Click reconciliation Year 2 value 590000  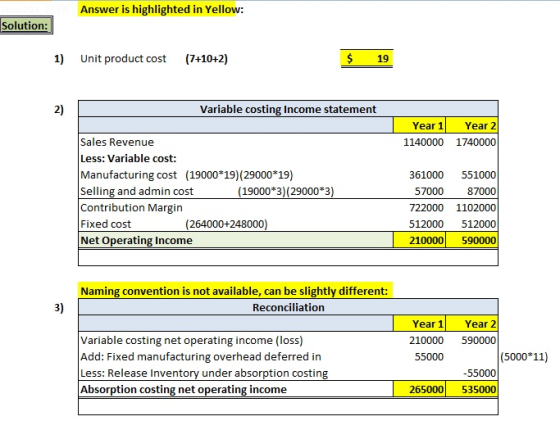479,340
